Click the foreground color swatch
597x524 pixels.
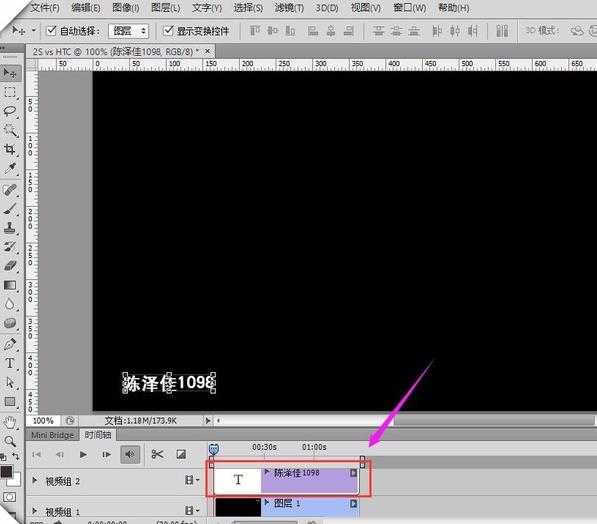6,472
